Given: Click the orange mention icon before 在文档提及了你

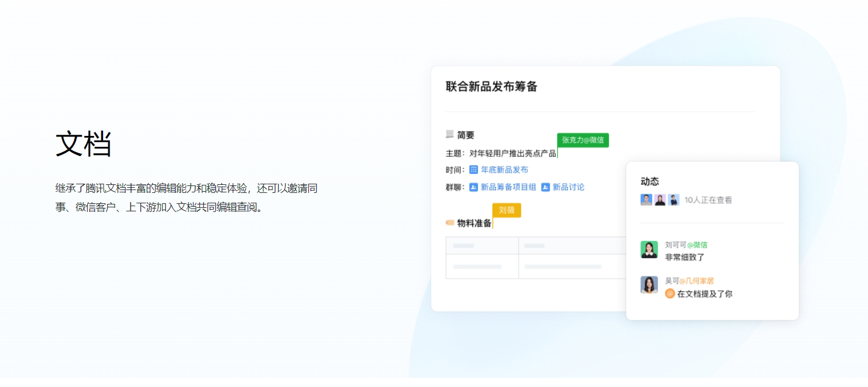Looking at the screenshot, I should coord(670,294).
